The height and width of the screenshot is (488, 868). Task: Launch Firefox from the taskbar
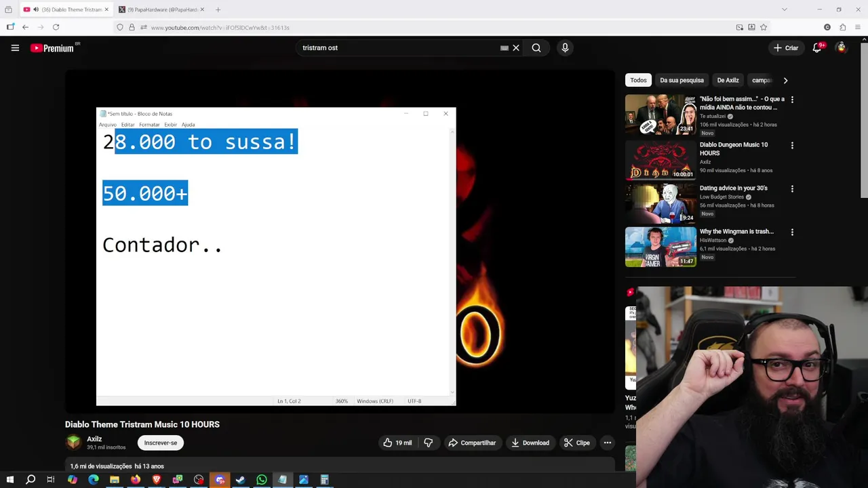tap(136, 480)
